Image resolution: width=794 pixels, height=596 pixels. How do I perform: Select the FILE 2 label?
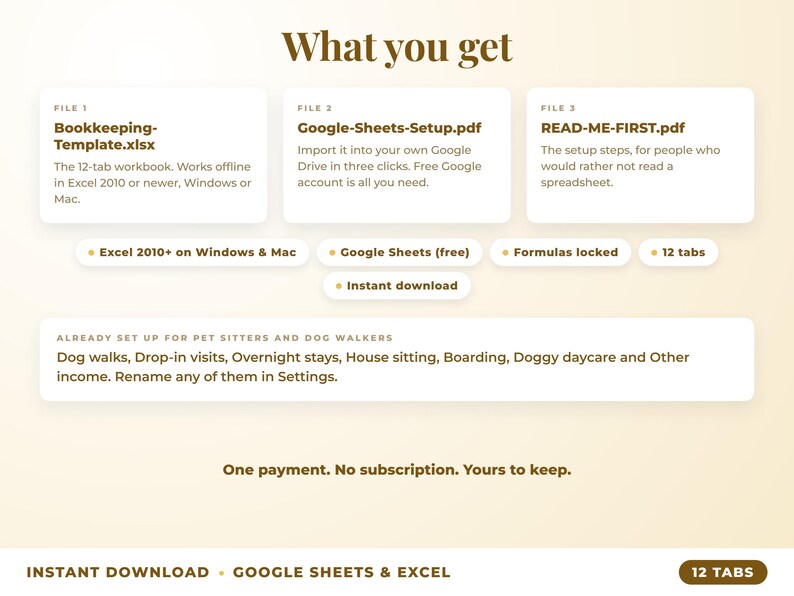point(314,108)
